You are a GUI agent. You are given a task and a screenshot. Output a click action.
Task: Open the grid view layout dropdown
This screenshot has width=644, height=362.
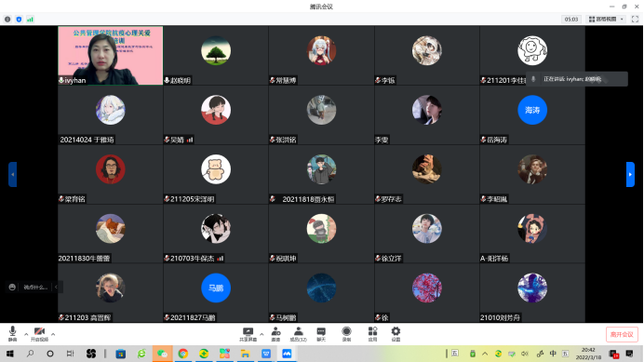[606, 20]
